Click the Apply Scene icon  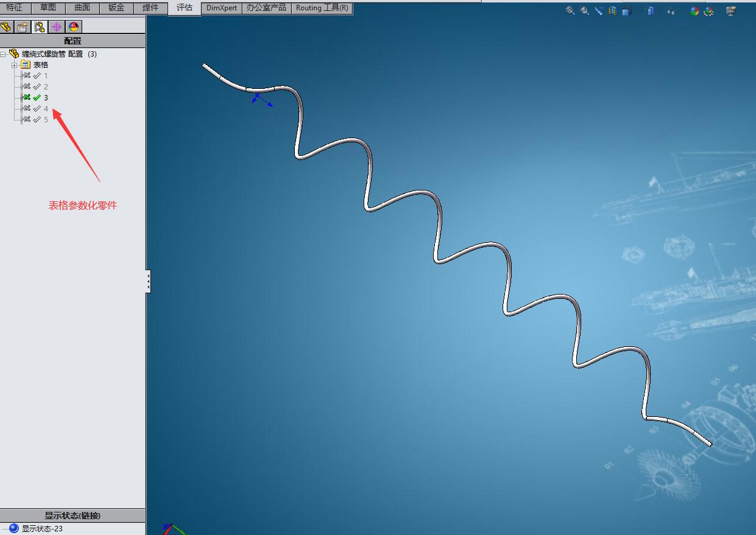pos(708,11)
